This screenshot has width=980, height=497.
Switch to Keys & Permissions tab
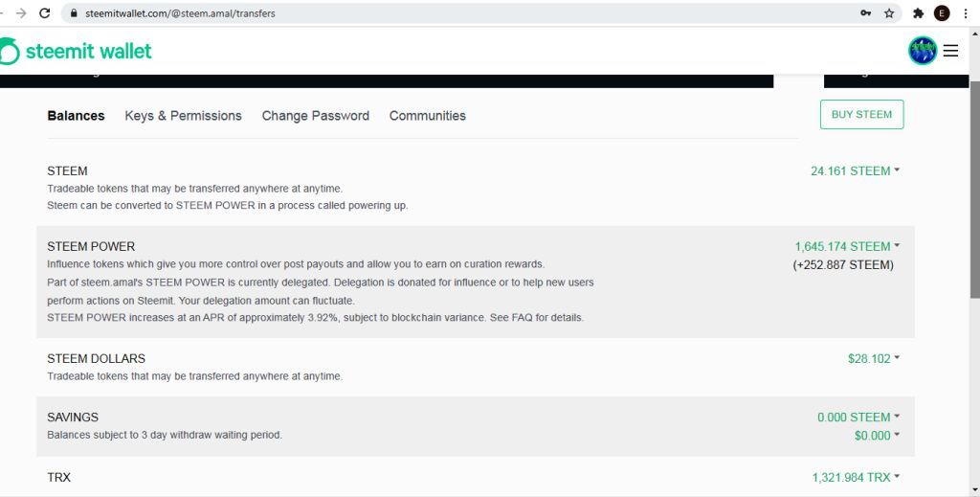pos(183,116)
